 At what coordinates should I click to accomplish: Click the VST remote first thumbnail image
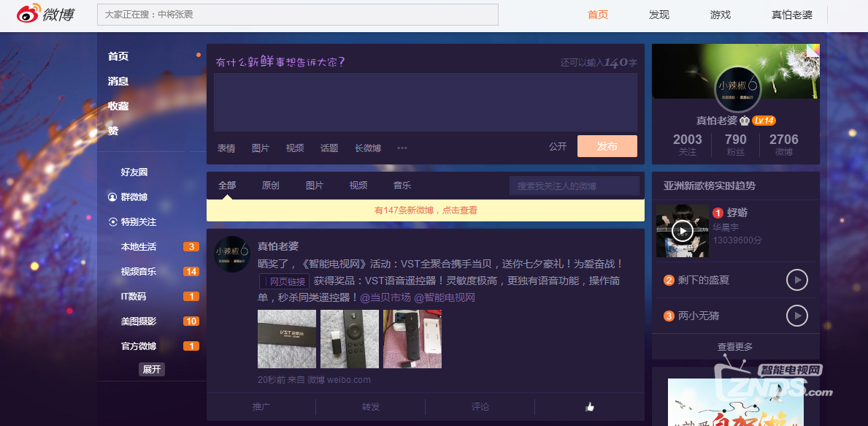click(x=287, y=339)
